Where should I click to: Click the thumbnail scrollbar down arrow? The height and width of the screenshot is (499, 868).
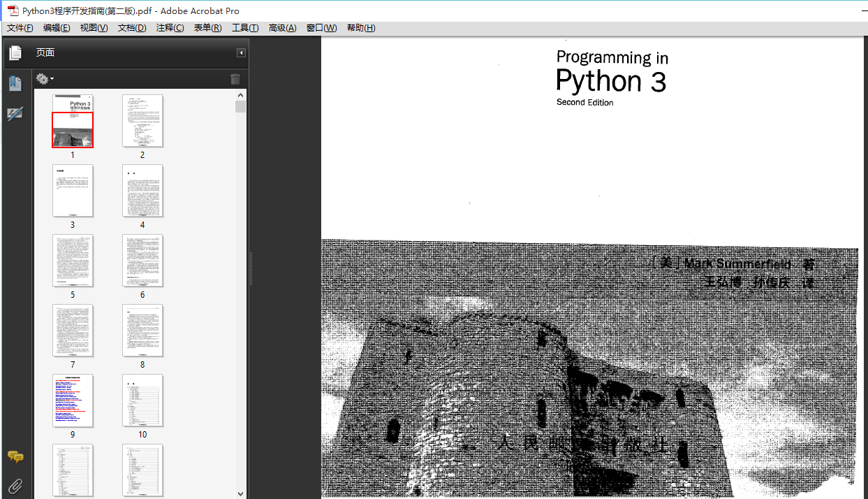[241, 493]
